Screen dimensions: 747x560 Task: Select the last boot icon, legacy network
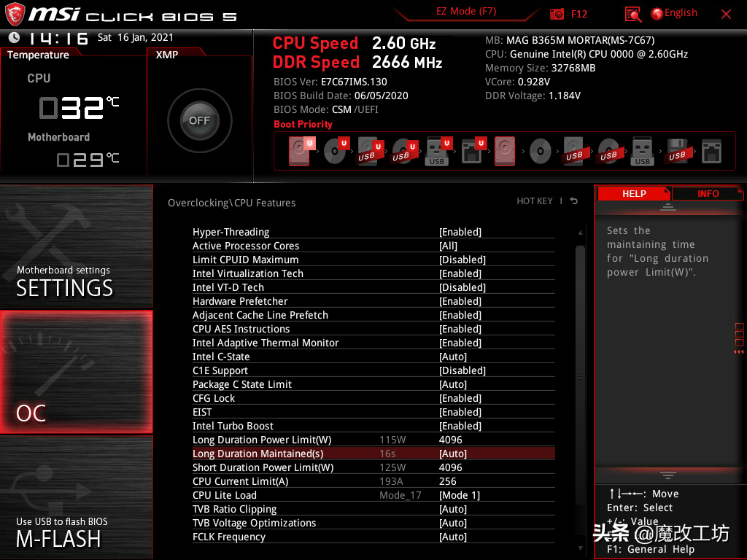coord(711,152)
